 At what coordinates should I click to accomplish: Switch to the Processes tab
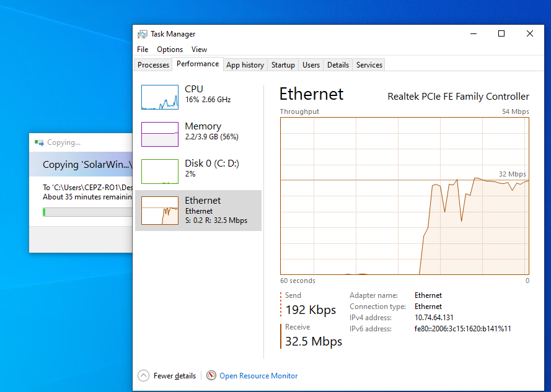153,65
